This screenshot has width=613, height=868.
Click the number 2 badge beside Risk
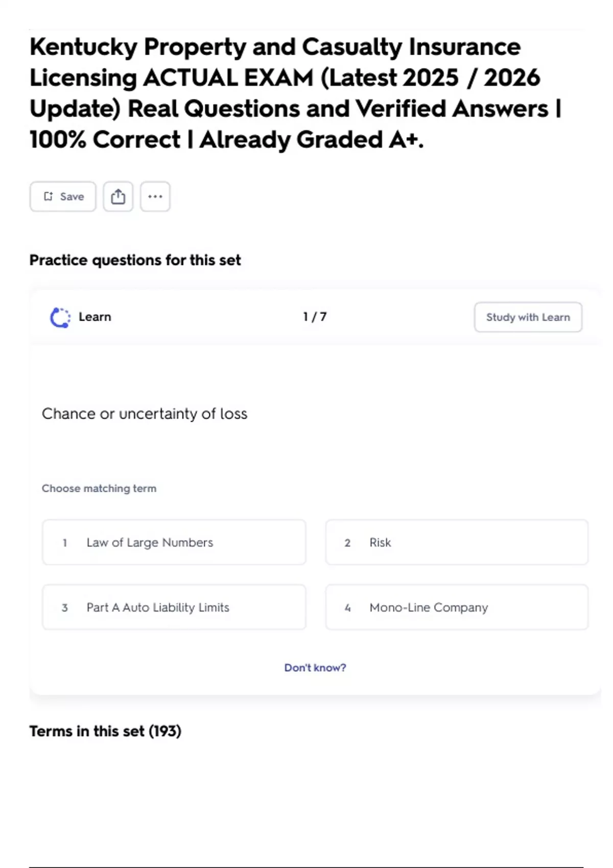(348, 543)
